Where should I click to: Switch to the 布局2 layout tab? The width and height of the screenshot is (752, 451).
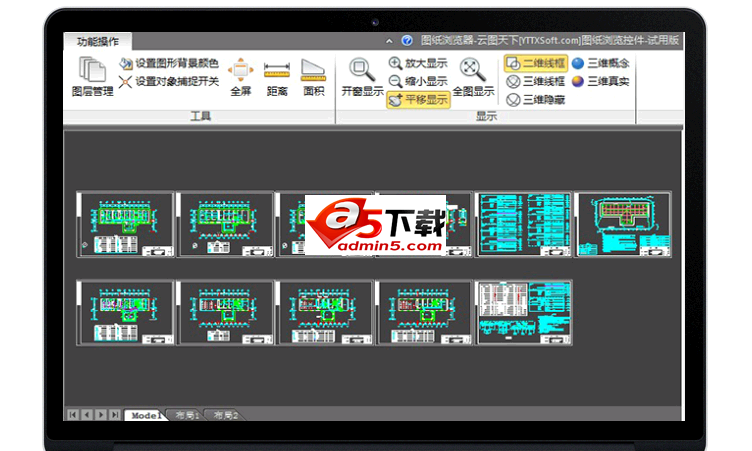pos(225,415)
